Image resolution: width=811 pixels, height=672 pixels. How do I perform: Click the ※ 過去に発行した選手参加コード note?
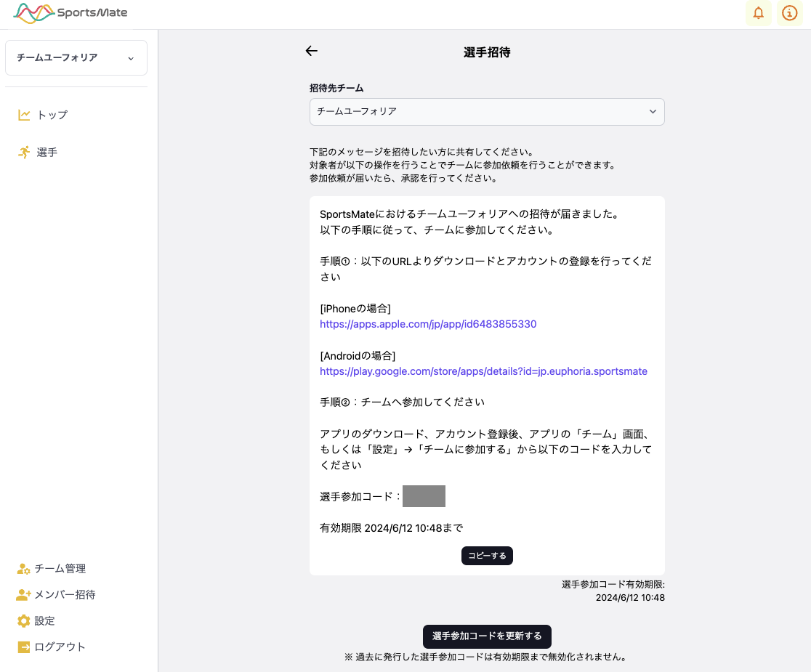tap(487, 657)
